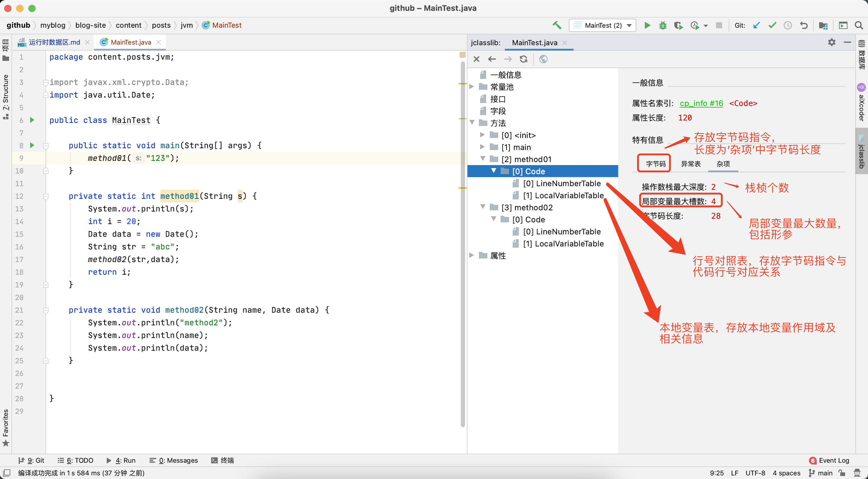
Task: Click the jclasslib web globe icon
Action: tap(543, 59)
